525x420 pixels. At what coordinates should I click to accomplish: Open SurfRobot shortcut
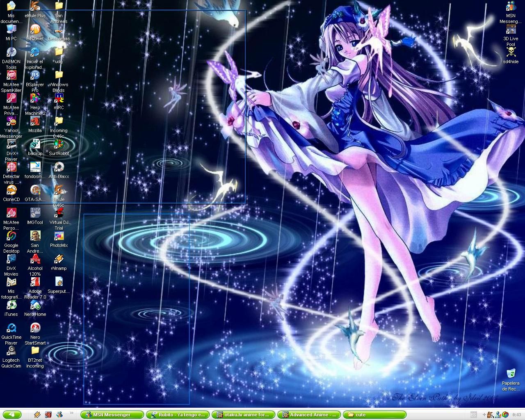(59, 147)
